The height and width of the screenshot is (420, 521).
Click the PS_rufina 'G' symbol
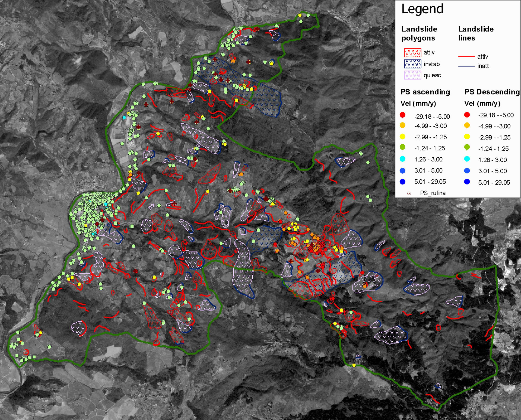click(409, 193)
